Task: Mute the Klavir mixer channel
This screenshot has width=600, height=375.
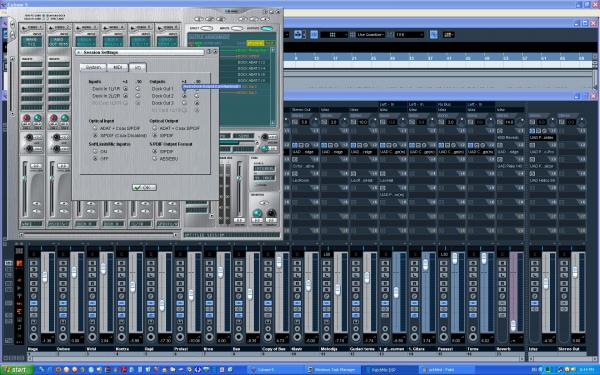Action: point(297,263)
